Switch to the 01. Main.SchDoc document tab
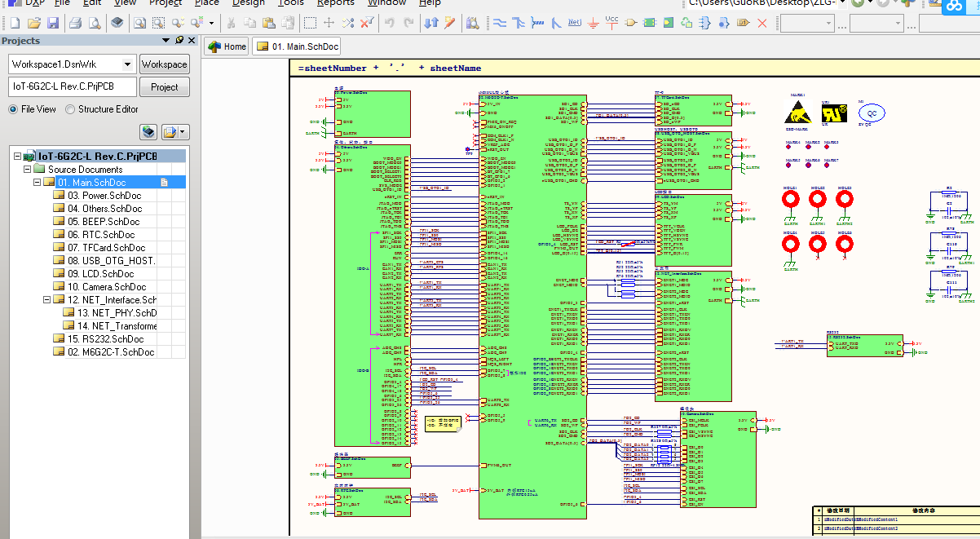 tap(298, 46)
